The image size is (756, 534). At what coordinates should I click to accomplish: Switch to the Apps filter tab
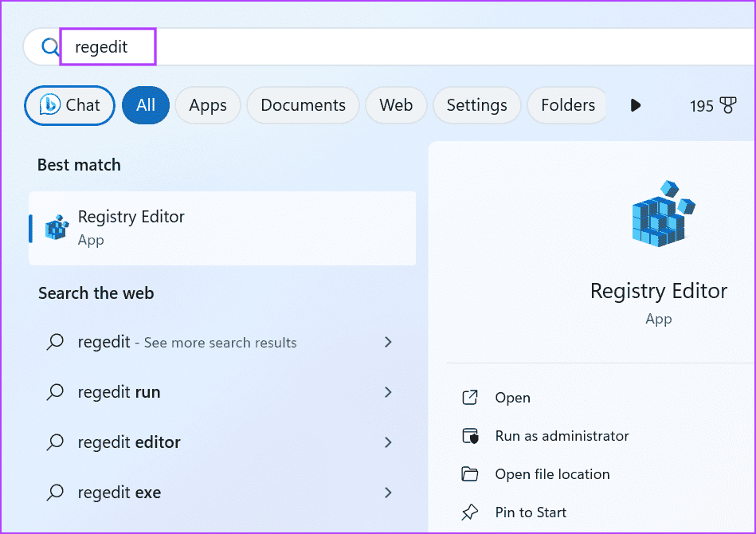click(208, 105)
